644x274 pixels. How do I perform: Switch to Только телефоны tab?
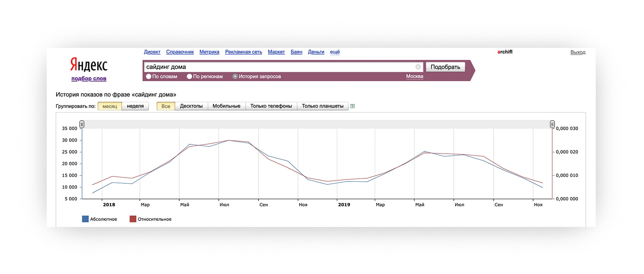(x=271, y=106)
